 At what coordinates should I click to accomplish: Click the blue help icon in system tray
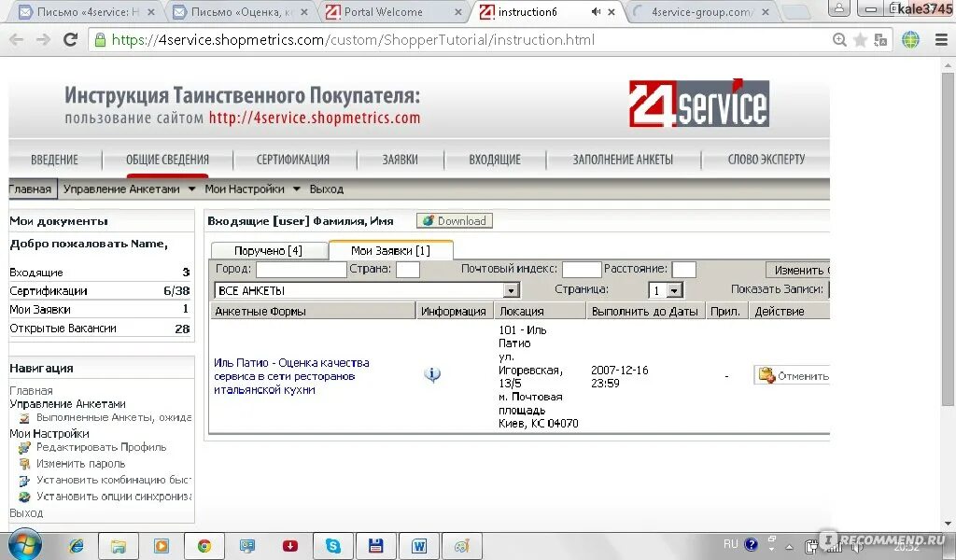(x=752, y=544)
